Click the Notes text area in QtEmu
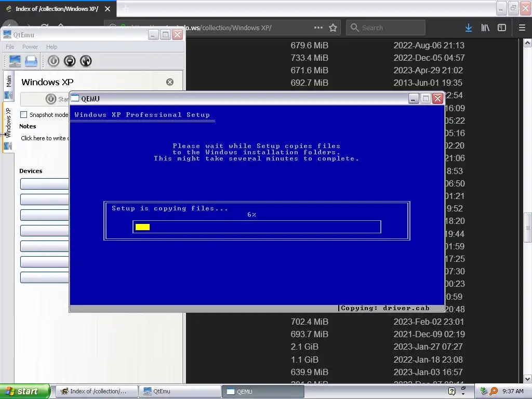Viewport: 532px width, 399px height. pos(45,138)
